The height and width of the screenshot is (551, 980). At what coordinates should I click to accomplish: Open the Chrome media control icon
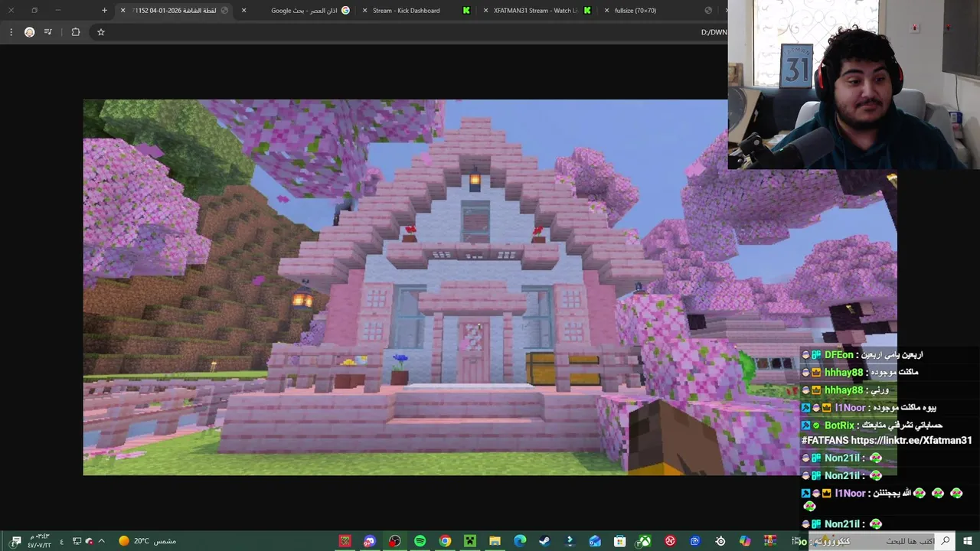pos(48,32)
